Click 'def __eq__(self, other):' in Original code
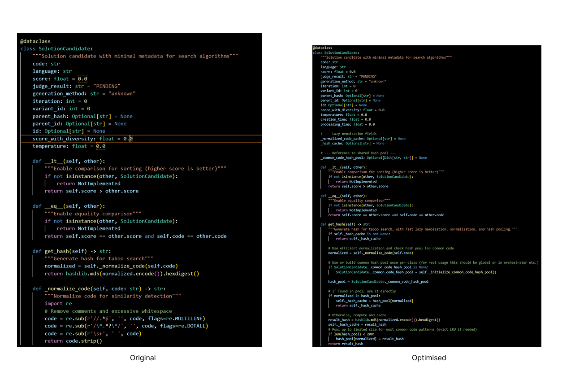 coord(69,206)
